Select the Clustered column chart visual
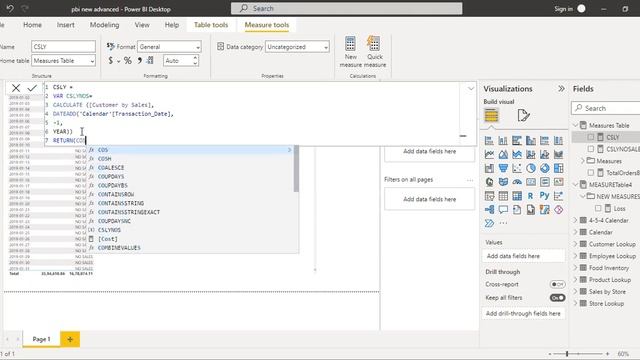The width and height of the screenshot is (640, 360). tap(531, 141)
